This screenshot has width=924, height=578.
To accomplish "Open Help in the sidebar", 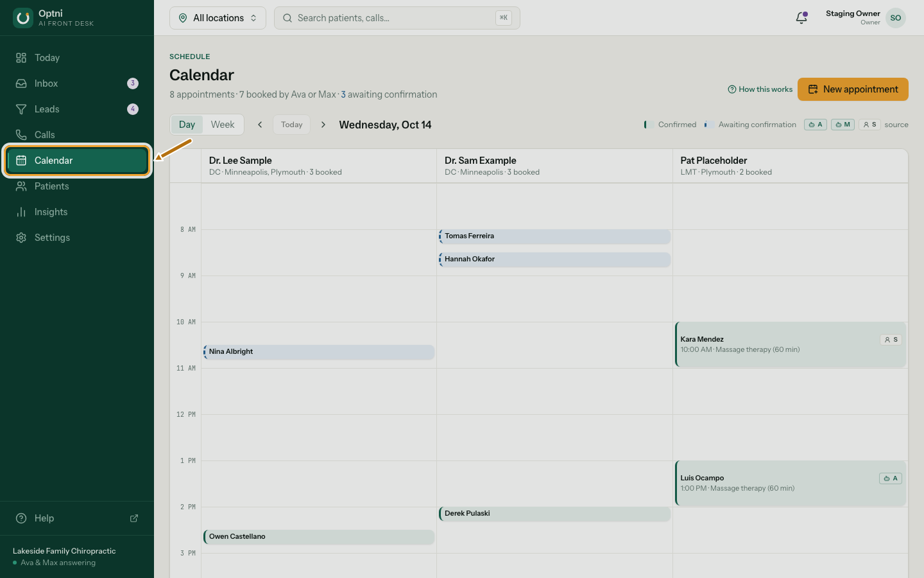I will click(77, 518).
